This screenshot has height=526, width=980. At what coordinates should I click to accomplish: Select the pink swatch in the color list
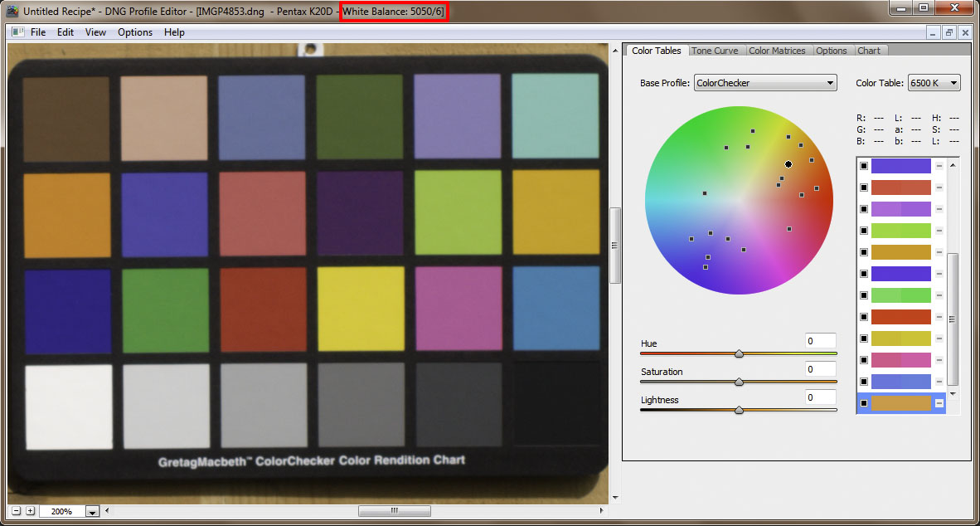coord(900,360)
